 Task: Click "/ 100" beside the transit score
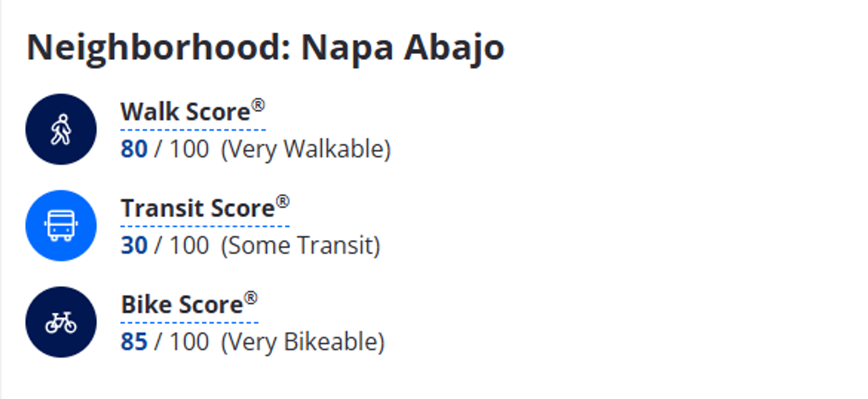point(182,245)
